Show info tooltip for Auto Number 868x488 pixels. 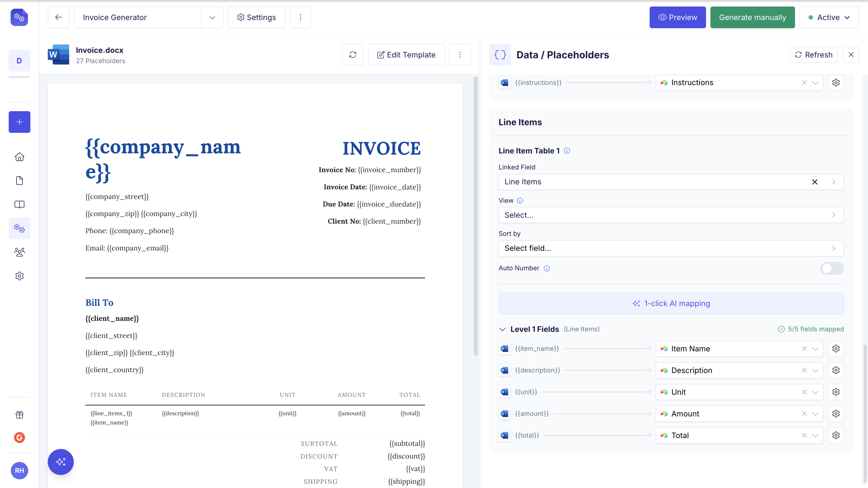547,268
